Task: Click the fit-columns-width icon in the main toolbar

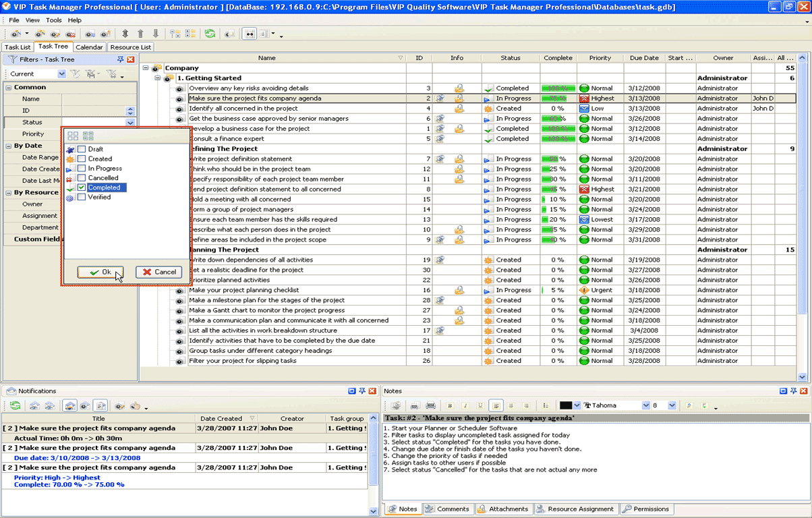Action: click(250, 34)
